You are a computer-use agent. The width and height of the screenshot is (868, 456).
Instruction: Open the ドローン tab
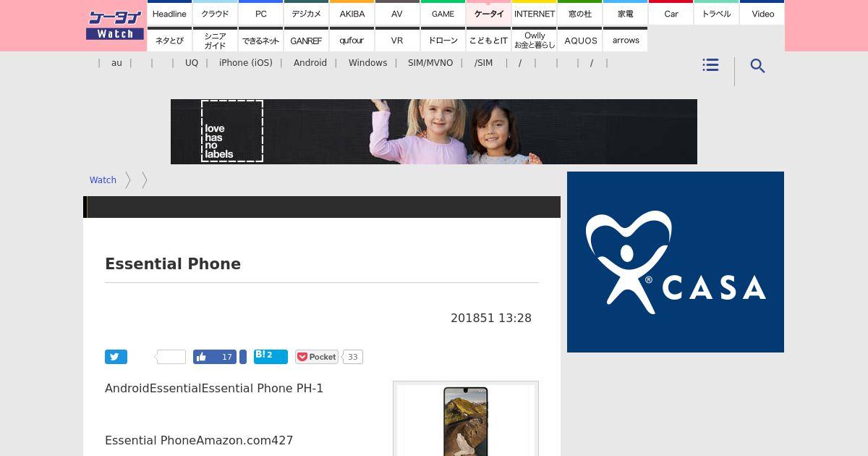pyautogui.click(x=443, y=41)
